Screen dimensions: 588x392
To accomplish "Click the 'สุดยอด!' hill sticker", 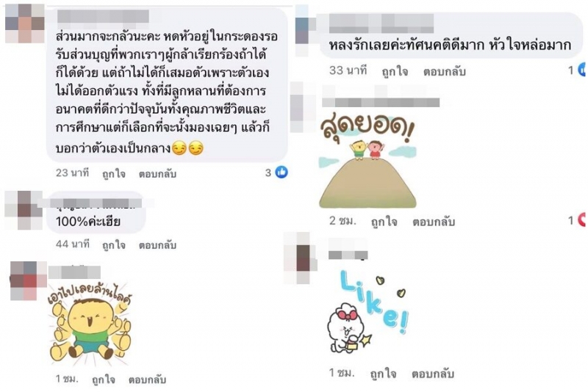I will (x=367, y=161).
